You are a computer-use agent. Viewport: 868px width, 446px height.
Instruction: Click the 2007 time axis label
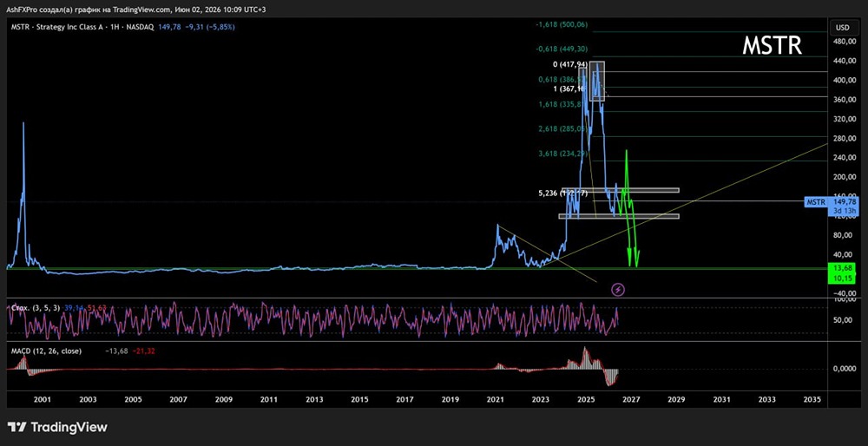click(178, 399)
